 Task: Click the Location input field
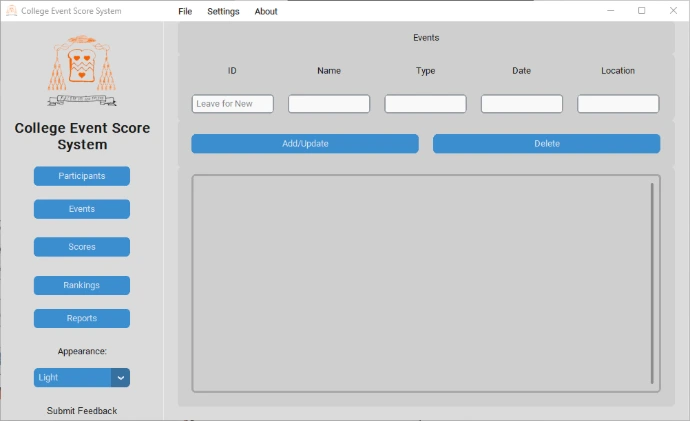[618, 104]
